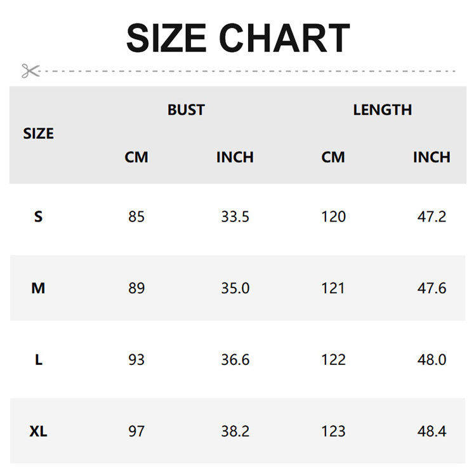Click the INCH subheader under LENGTH
476x476 pixels.
[x=432, y=157]
